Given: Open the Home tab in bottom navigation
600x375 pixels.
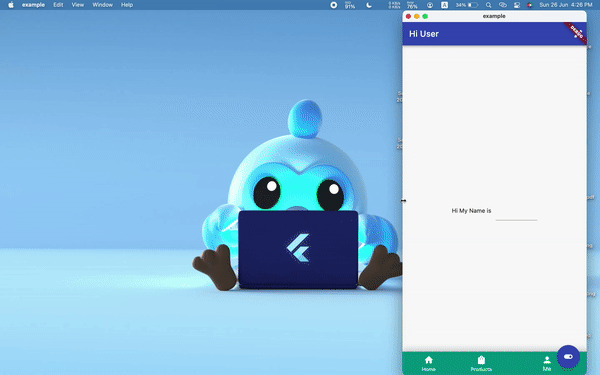Looking at the screenshot, I should pyautogui.click(x=429, y=364).
